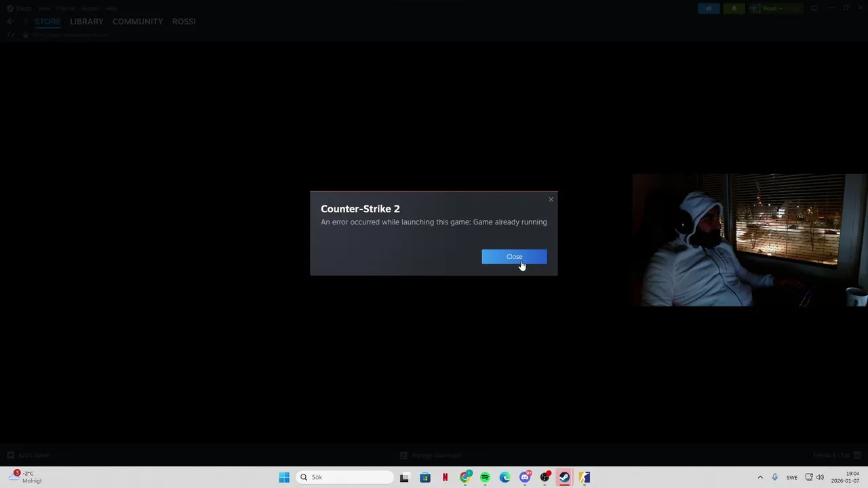This screenshot has width=868, height=488.
Task: Dismiss the Counter-Strike 2 dialog via the X icon
Action: [551, 199]
